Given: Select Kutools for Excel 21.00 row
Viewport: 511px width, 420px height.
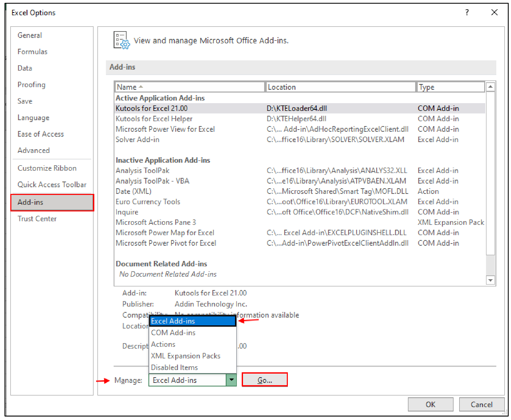Looking at the screenshot, I should (x=300, y=109).
